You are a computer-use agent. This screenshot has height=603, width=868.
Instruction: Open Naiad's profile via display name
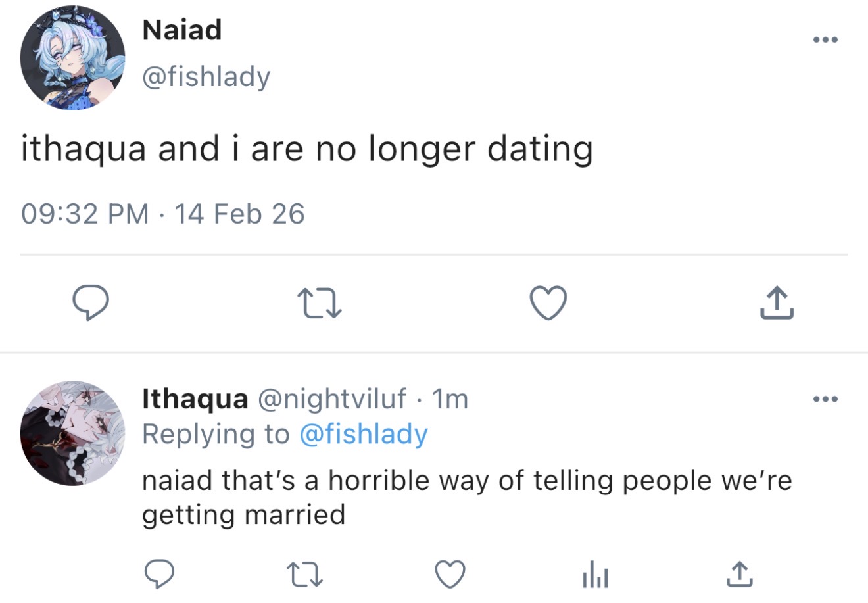click(182, 30)
